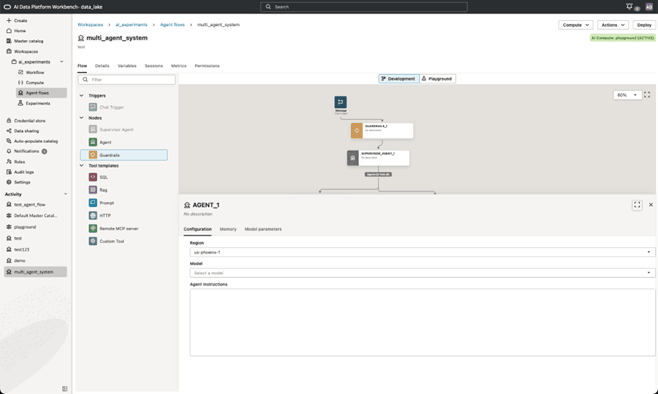This screenshot has width=658, height=394.
Task: Select the Message chat trigger node on canvas
Action: (340, 102)
